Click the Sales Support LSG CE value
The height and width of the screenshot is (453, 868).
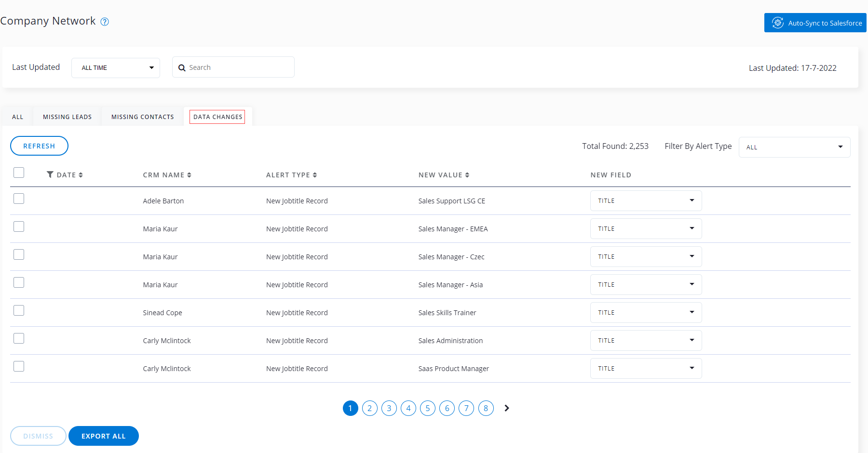[x=452, y=201]
